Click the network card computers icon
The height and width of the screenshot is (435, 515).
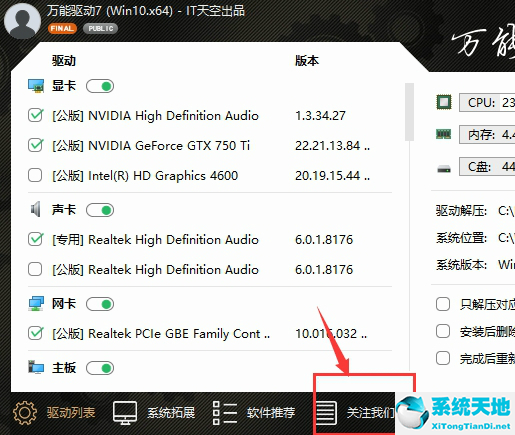coord(36,304)
